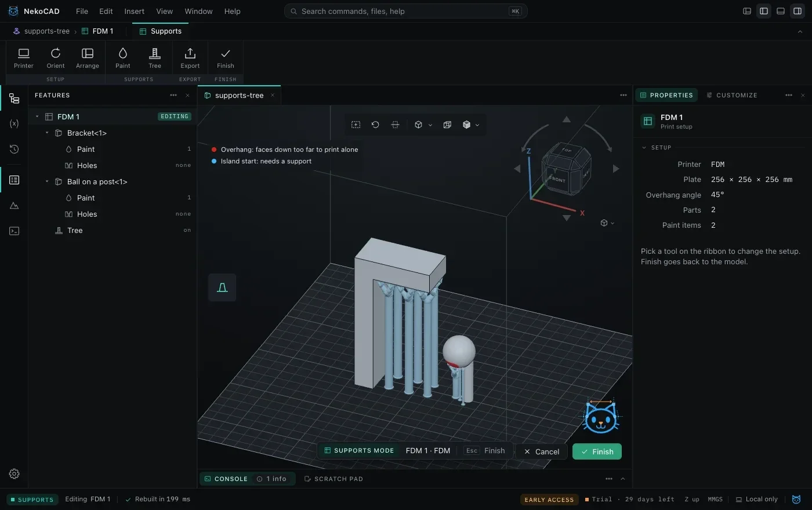Open feature tree sidebar icon
The height and width of the screenshot is (510, 812).
14,99
